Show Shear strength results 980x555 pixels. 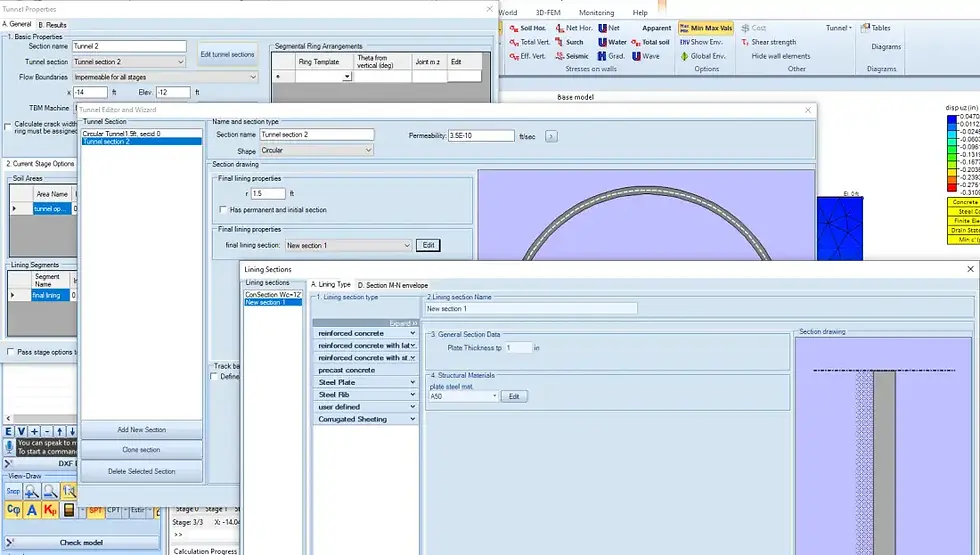coord(768,42)
